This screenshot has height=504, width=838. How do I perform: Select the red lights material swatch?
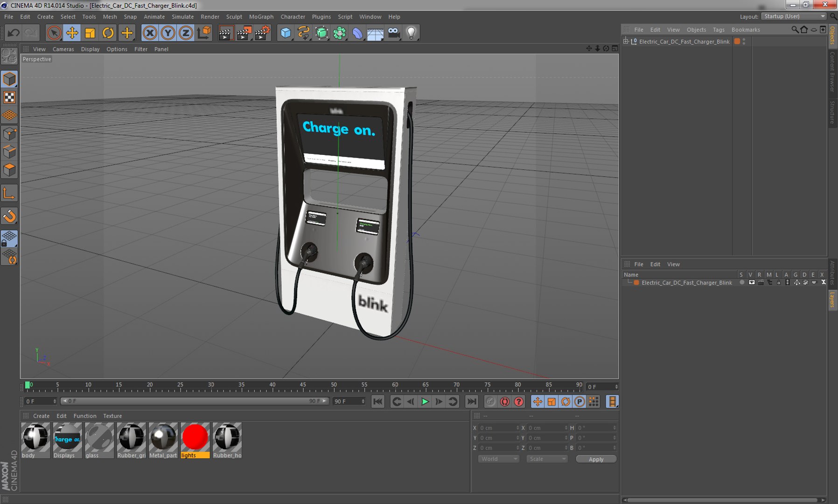(195, 437)
